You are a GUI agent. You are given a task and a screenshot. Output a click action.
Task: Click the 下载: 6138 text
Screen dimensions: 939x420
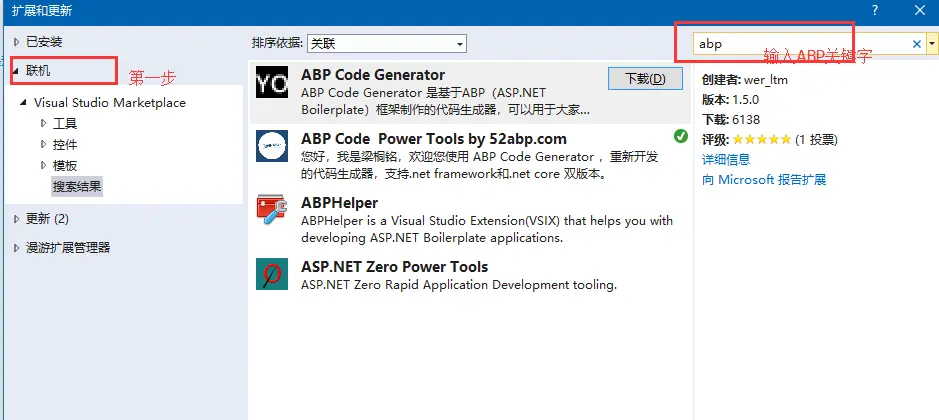pyautogui.click(x=731, y=120)
